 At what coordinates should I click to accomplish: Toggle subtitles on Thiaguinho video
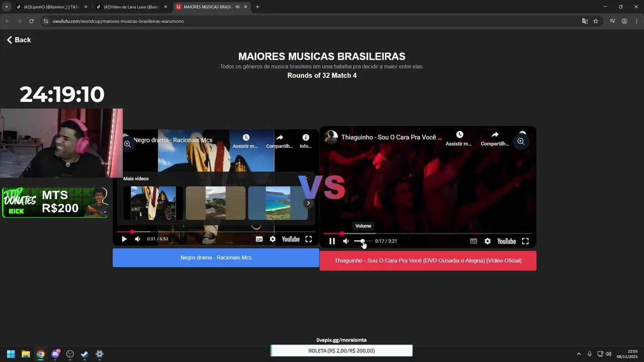[x=473, y=241]
